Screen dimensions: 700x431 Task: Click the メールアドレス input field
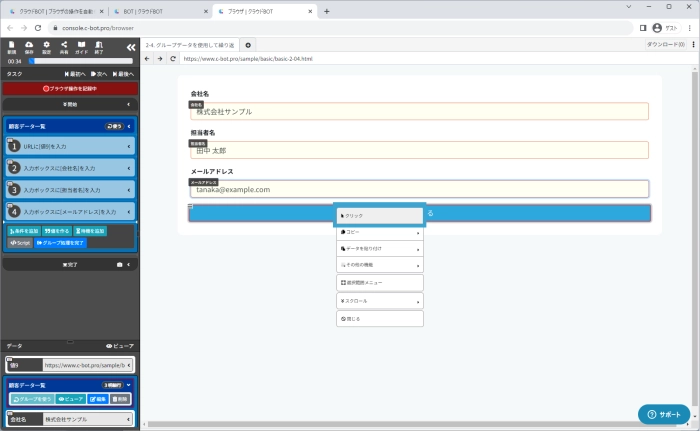point(420,189)
